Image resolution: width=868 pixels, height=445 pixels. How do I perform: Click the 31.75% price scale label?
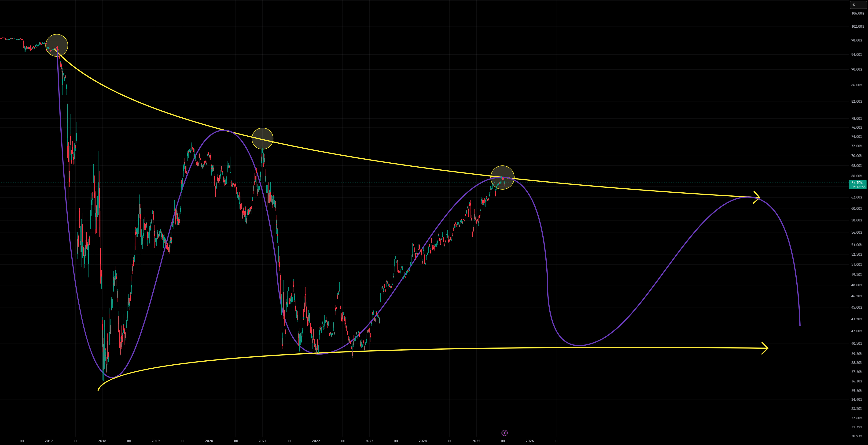click(857, 427)
